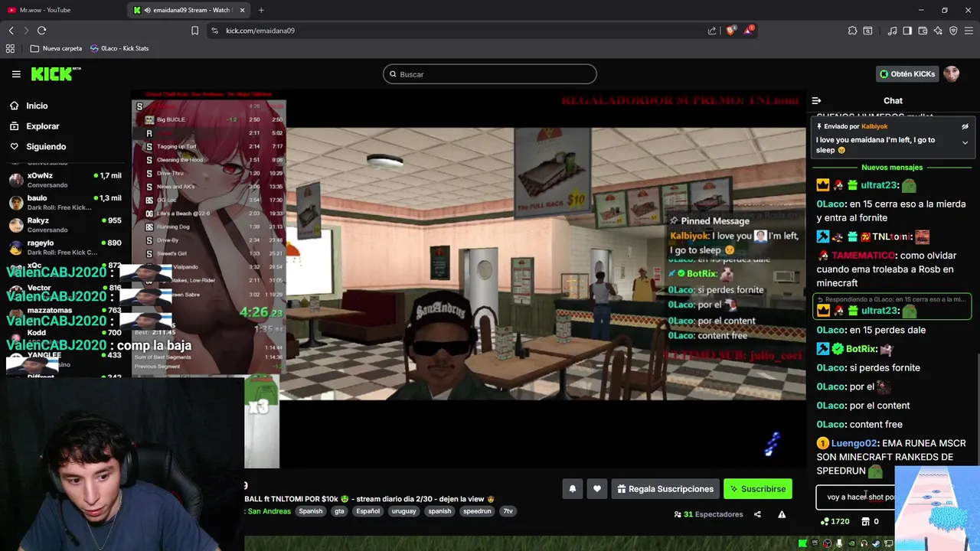The width and height of the screenshot is (980, 551).
Task: Open a new browser tab
Action: point(261,10)
